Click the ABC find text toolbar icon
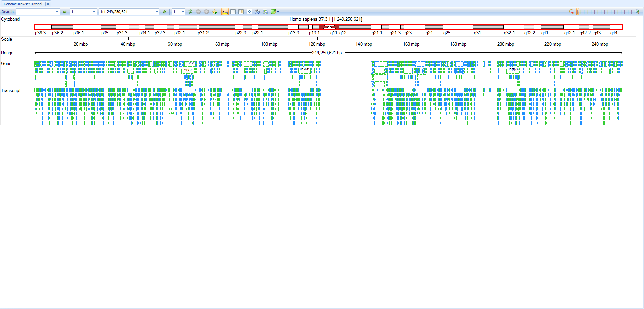Screen dimensions: 644x309 (257, 12)
